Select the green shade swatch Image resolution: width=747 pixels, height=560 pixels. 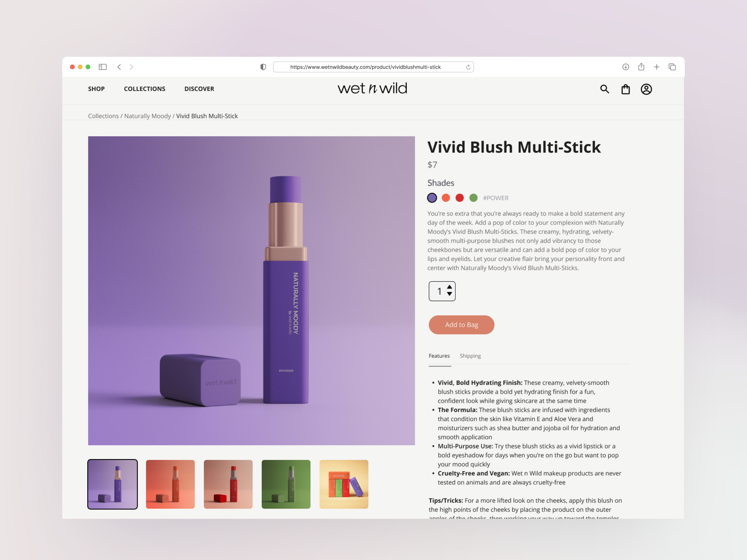[x=473, y=198]
